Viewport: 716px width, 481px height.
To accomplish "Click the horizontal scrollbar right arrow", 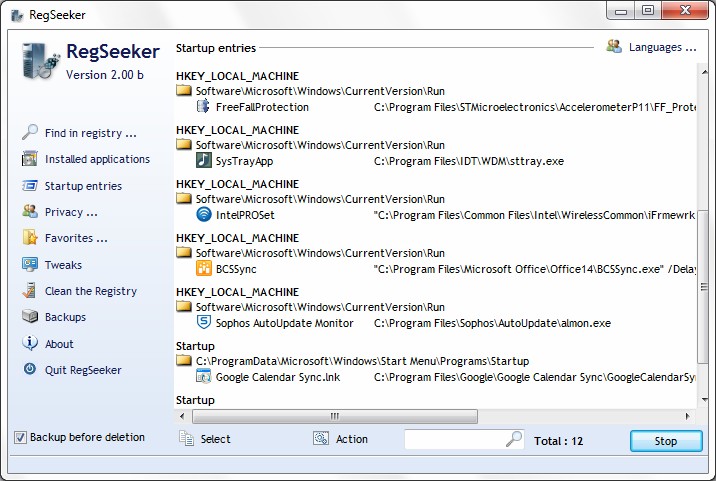I will click(x=687, y=416).
